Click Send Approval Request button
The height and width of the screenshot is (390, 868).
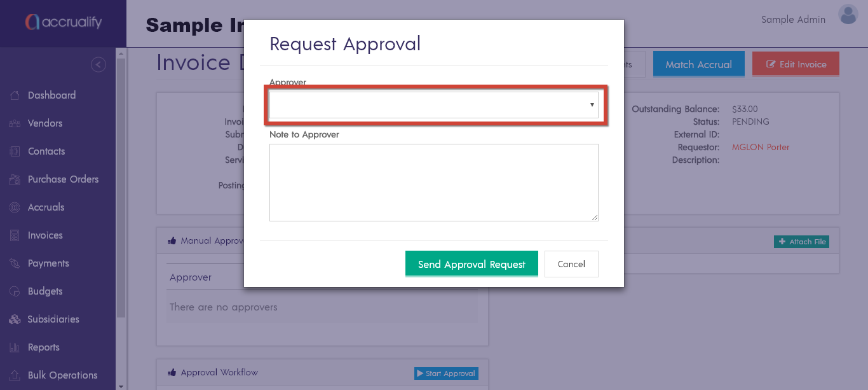(471, 264)
